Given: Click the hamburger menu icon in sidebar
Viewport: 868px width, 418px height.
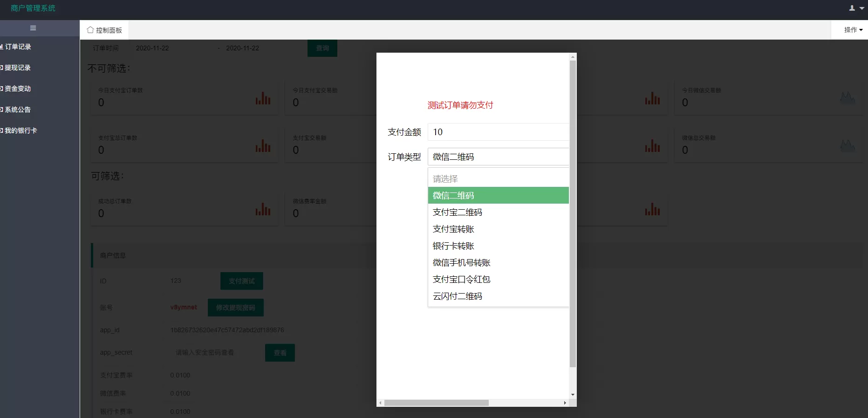Looking at the screenshot, I should 33,28.
